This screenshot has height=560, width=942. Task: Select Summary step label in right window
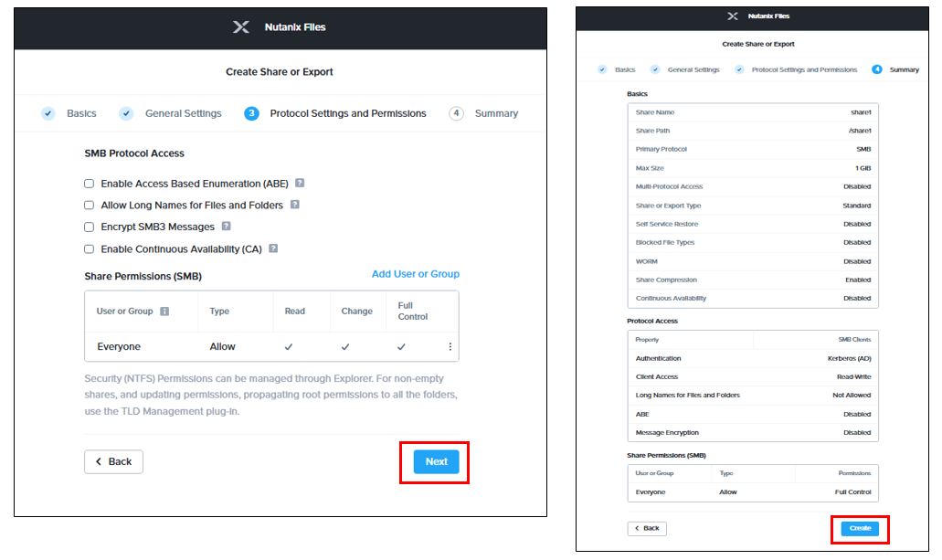coord(905,69)
